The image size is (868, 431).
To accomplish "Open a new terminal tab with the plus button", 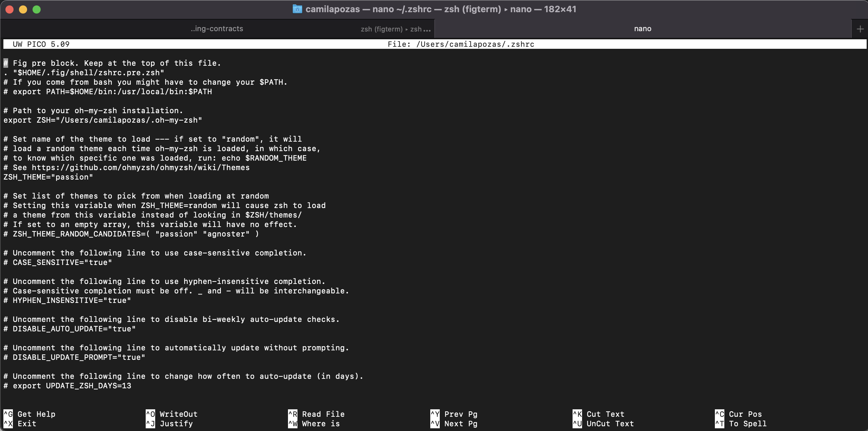I will 860,28.
